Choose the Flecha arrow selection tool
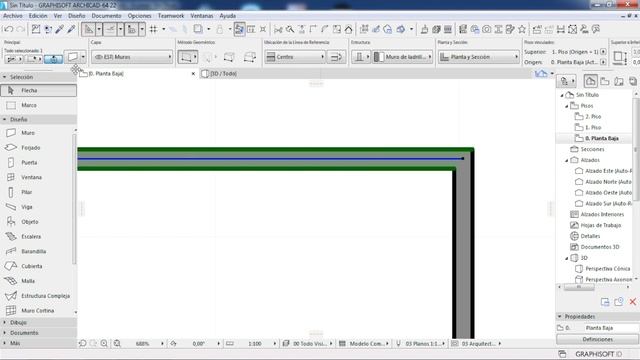Screen dimensions: 640x360 [38, 90]
